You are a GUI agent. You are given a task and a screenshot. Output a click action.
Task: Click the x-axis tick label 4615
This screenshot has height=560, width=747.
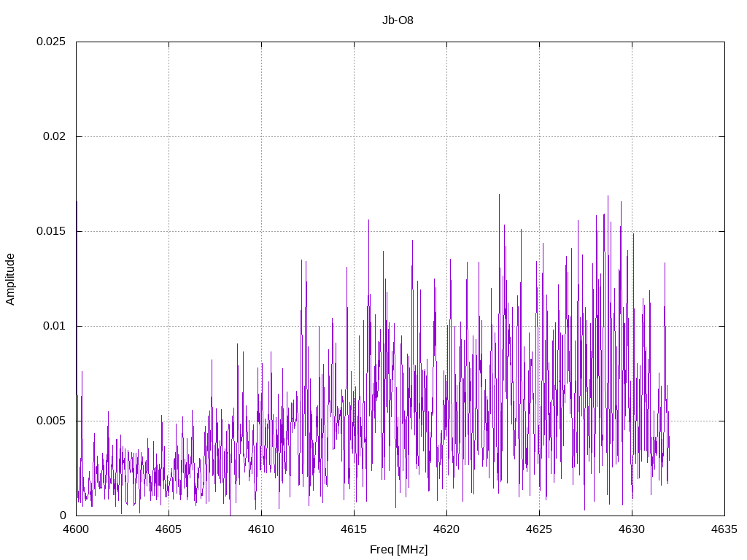tap(354, 529)
